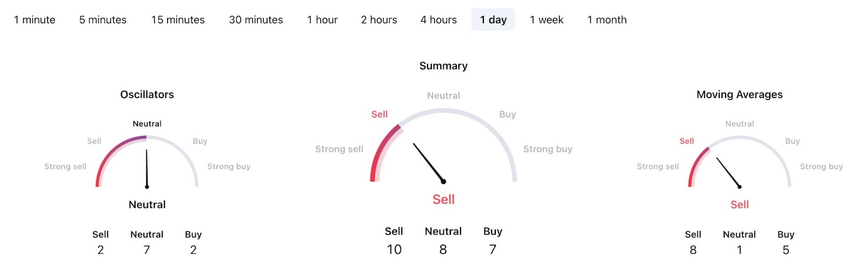Click the Moving Averages Buy count of 5

pyautogui.click(x=786, y=250)
